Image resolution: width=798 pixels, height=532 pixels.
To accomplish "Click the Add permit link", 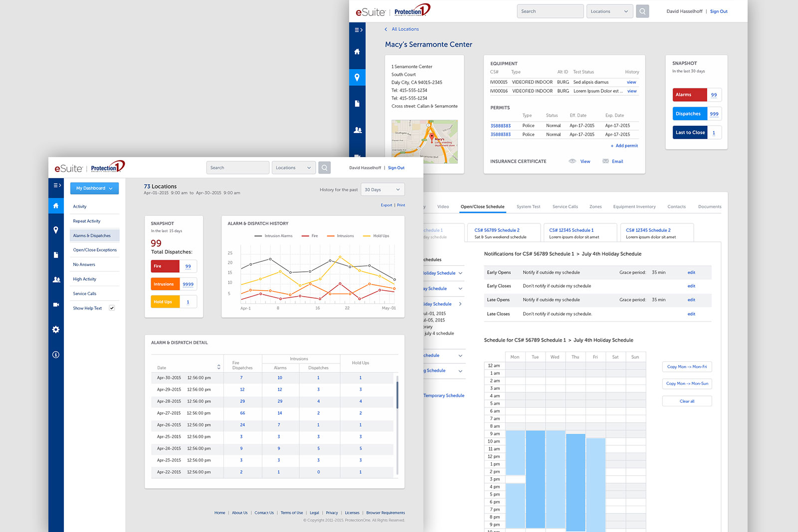I will pos(624,146).
